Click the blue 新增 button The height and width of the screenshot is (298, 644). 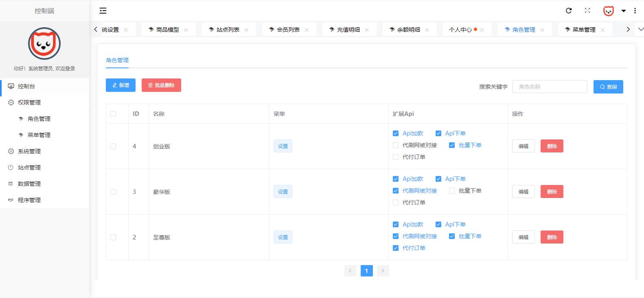[120, 85]
